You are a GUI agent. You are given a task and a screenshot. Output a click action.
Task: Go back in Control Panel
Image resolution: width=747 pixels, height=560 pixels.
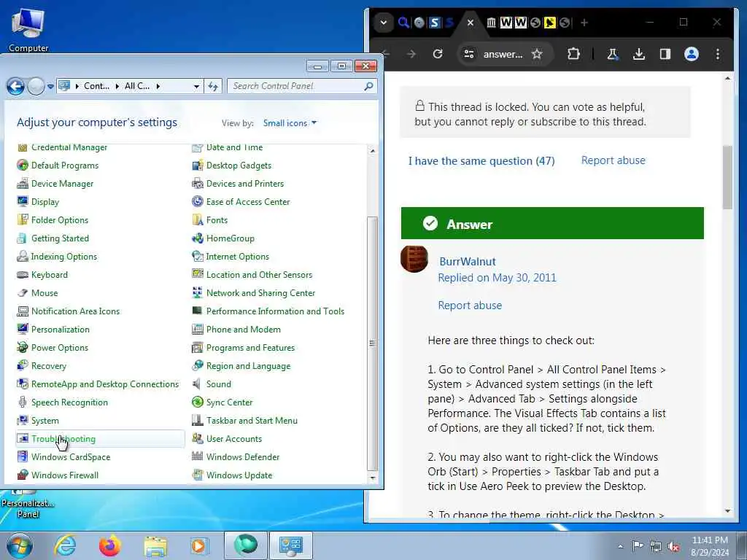(x=15, y=86)
